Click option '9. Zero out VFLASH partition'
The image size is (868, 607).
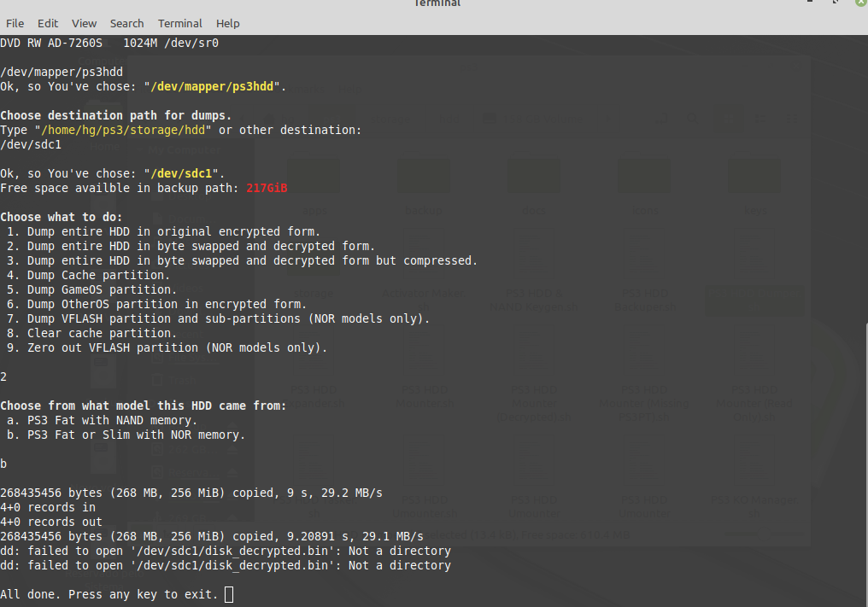pyautogui.click(x=167, y=347)
